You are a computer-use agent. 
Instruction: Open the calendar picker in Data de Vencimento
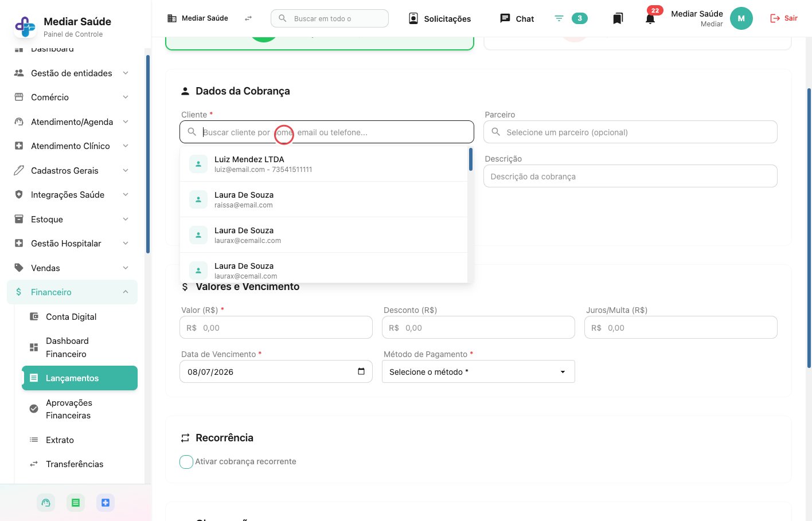(361, 371)
